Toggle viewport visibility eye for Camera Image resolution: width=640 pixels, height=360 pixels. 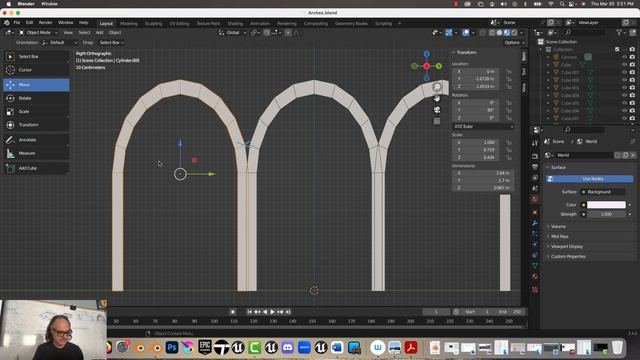624,57
